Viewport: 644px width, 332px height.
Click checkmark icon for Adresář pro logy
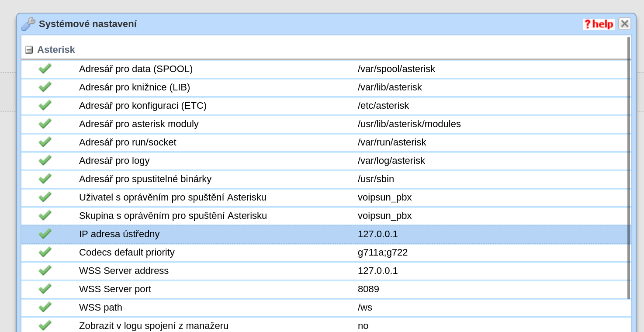coord(45,160)
